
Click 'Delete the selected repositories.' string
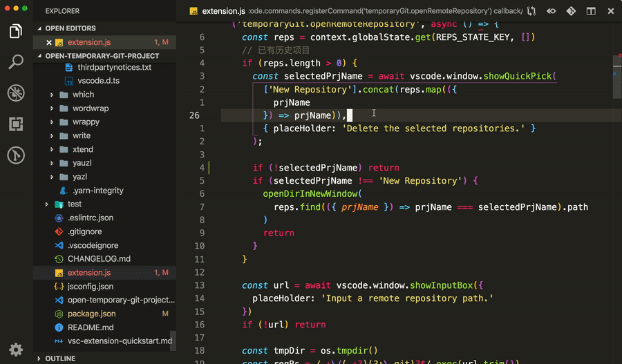click(433, 128)
